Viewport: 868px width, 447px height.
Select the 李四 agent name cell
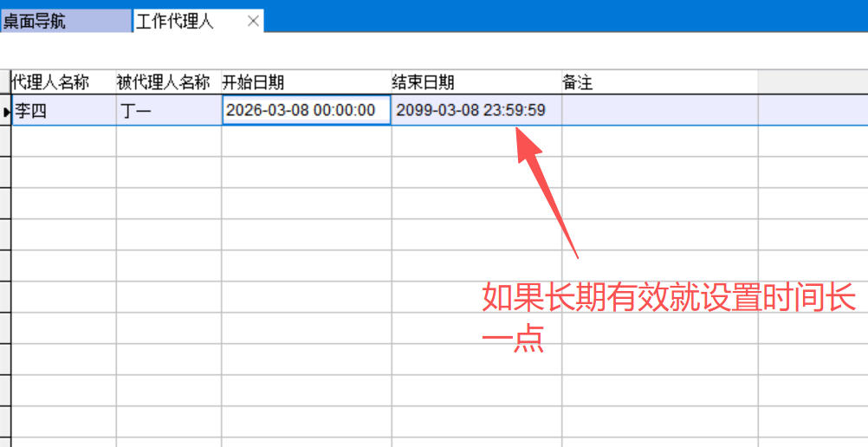pyautogui.click(x=62, y=111)
